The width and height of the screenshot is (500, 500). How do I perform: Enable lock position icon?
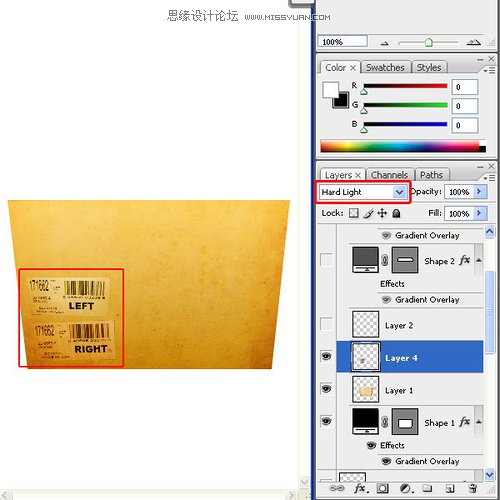click(x=382, y=213)
